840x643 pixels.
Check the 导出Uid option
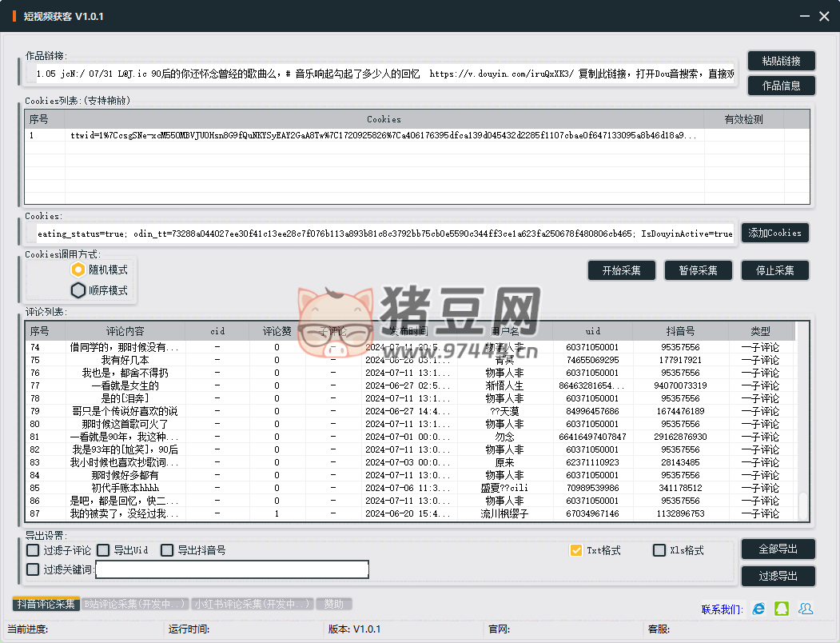pyautogui.click(x=103, y=550)
